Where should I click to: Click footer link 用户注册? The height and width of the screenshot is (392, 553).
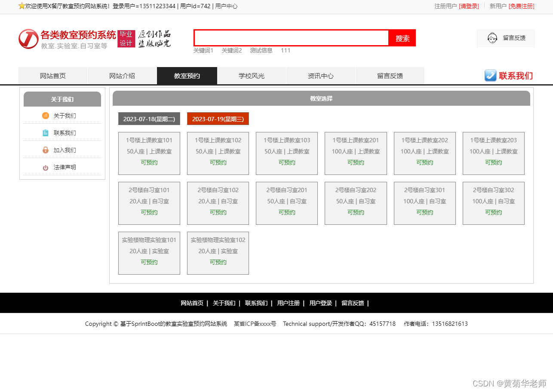[x=289, y=303]
